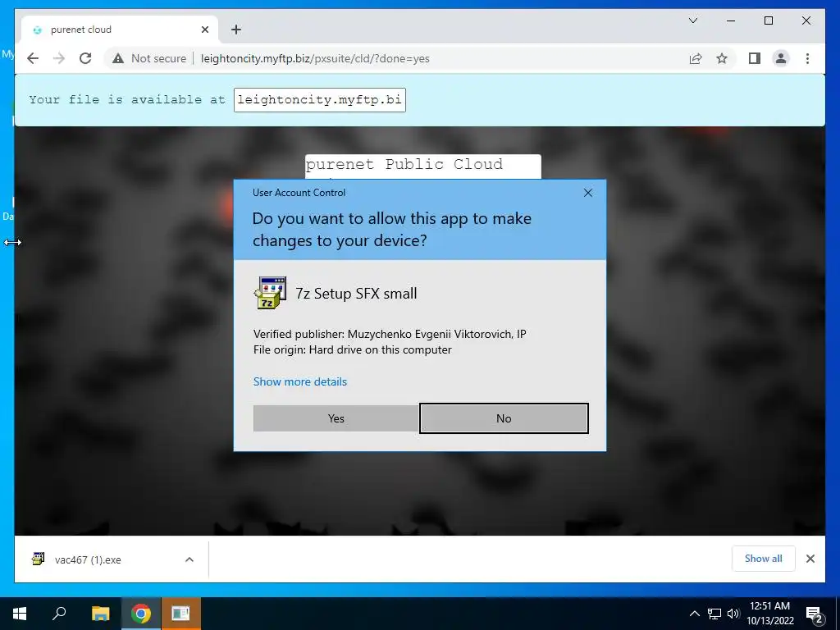Open Show more details link

point(300,381)
